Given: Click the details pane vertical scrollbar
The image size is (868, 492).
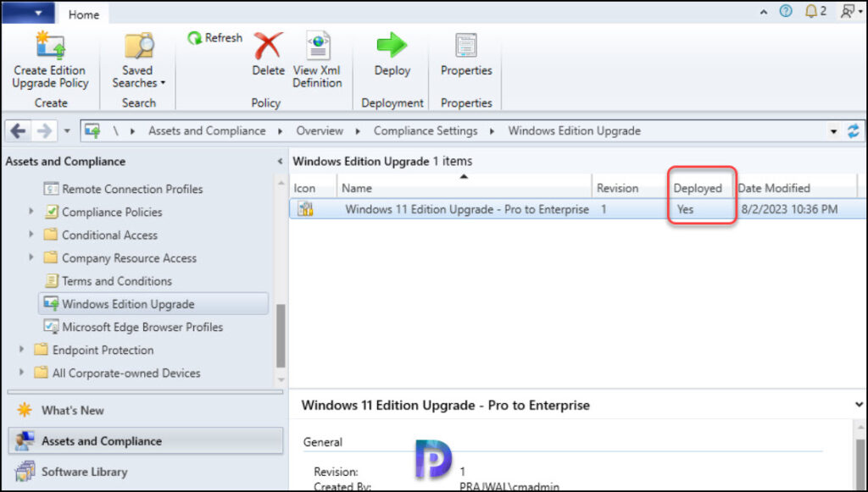Looking at the screenshot, I should pyautogui.click(x=860, y=463).
